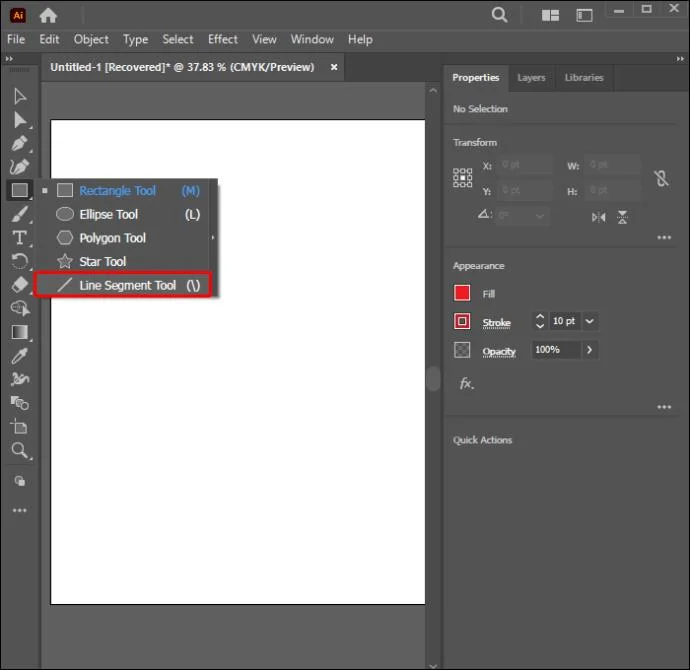Collapse right panels double arrows

click(680, 59)
